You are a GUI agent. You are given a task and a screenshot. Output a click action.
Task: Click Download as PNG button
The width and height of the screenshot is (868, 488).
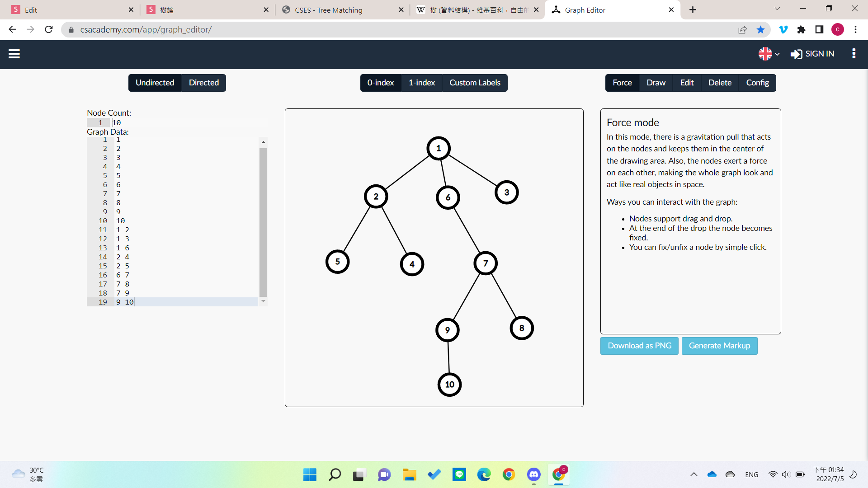click(x=639, y=346)
